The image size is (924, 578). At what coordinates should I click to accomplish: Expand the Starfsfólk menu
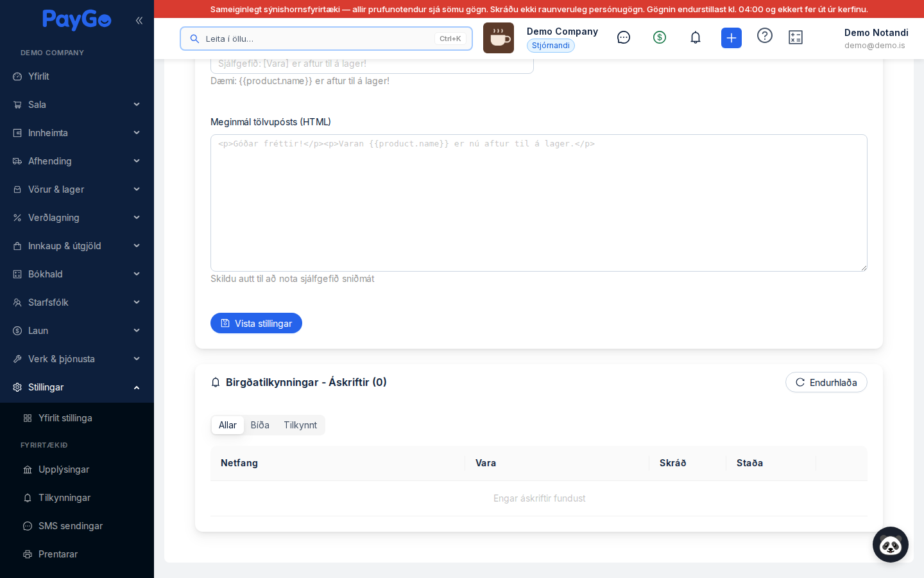tap(77, 302)
